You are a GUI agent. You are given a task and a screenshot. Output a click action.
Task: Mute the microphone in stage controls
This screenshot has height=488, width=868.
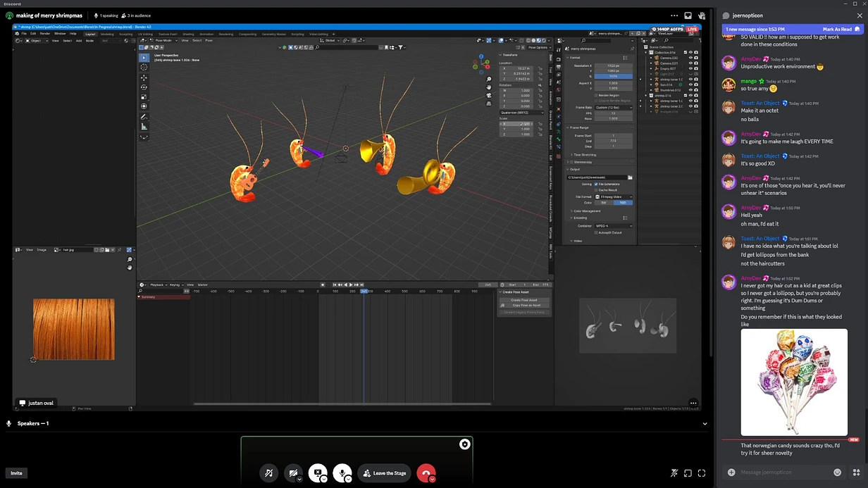[x=342, y=473]
